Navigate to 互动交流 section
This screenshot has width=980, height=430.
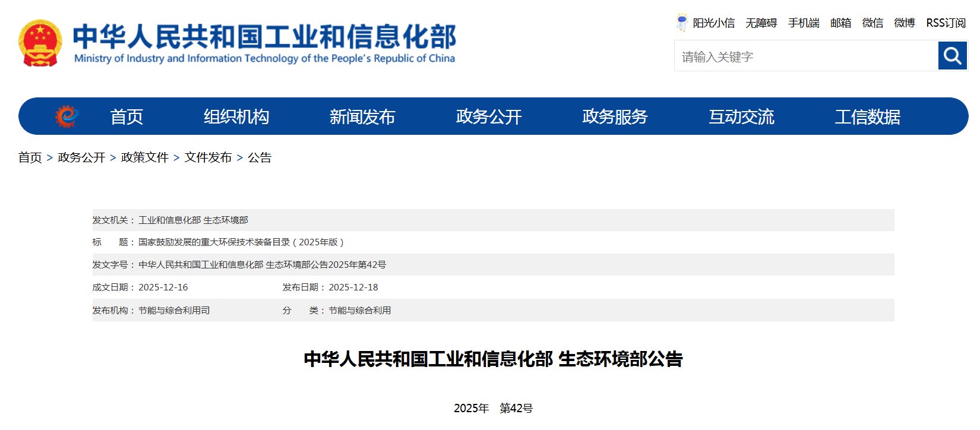741,117
